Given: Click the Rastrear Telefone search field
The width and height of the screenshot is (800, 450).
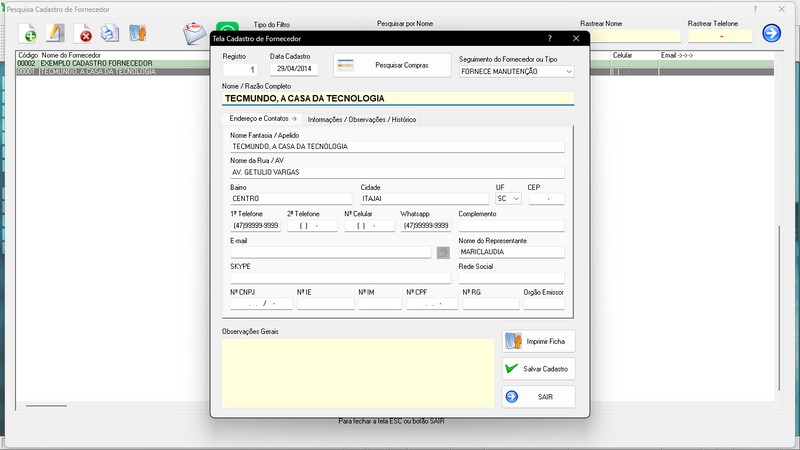Looking at the screenshot, I should tap(720, 36).
